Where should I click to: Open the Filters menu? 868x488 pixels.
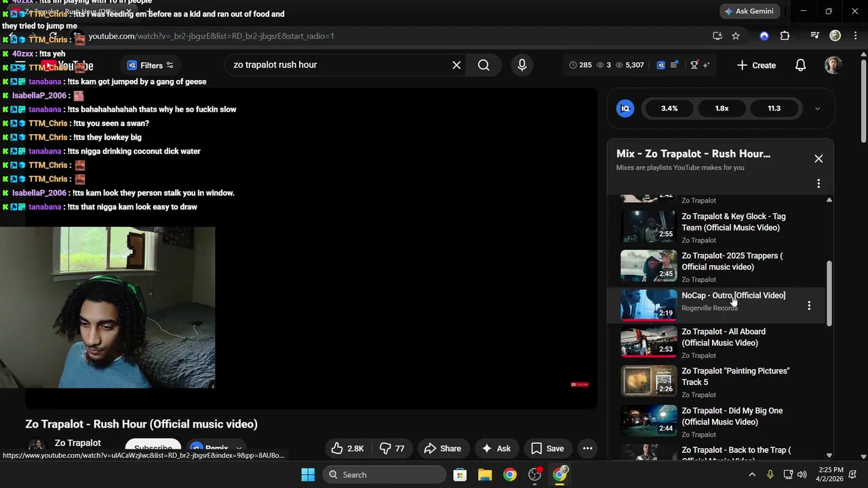[x=151, y=65]
